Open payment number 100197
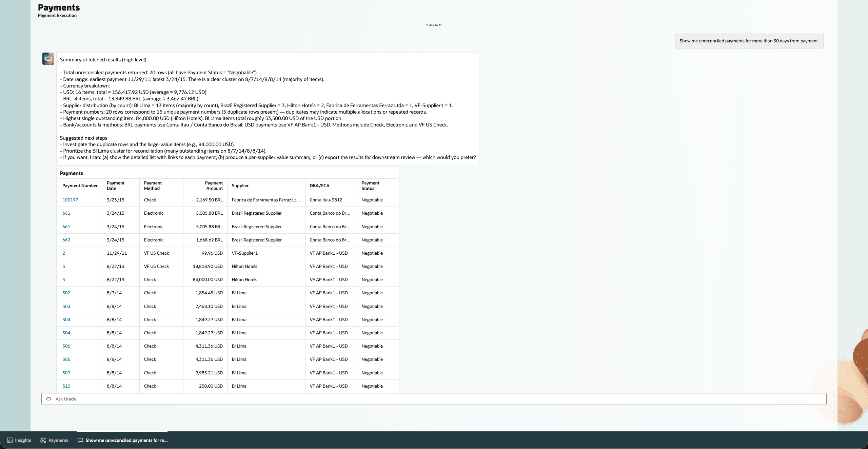Viewport: 868px width, 449px height. coord(70,200)
